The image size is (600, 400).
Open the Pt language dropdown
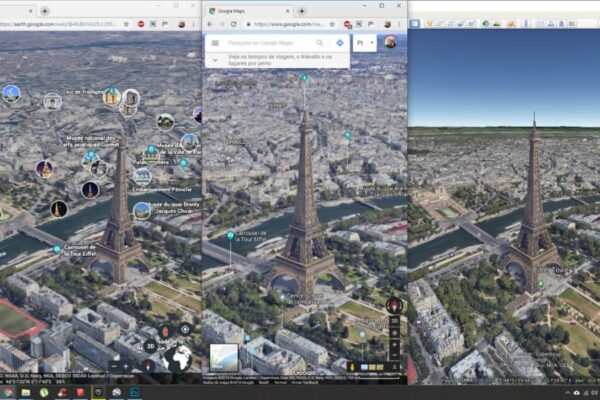coord(364,43)
